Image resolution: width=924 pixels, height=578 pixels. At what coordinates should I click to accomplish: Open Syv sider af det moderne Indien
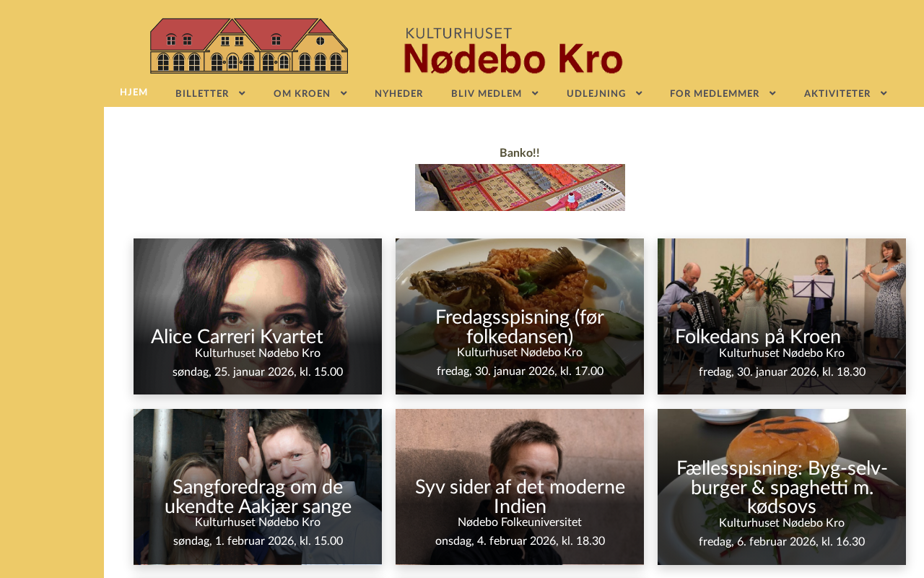click(520, 487)
